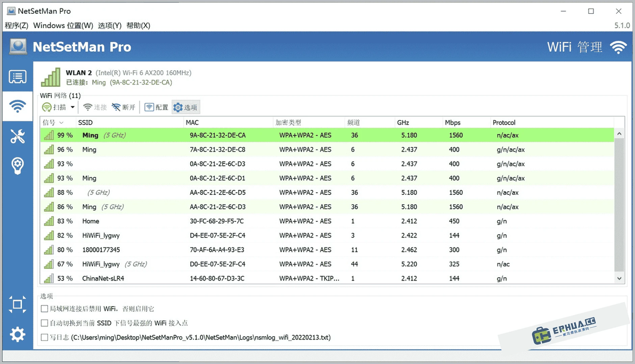Check auto-switch to strongest WiFi access point

coord(45,322)
